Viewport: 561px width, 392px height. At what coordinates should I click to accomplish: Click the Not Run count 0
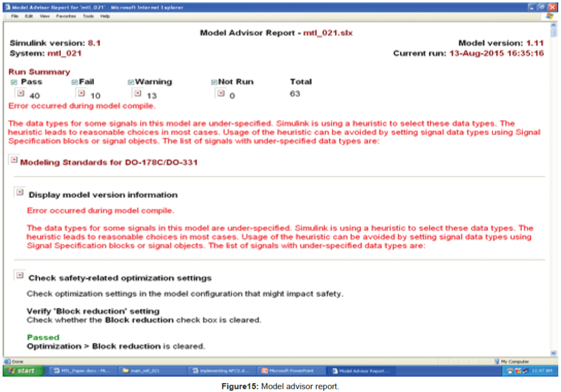[232, 96]
